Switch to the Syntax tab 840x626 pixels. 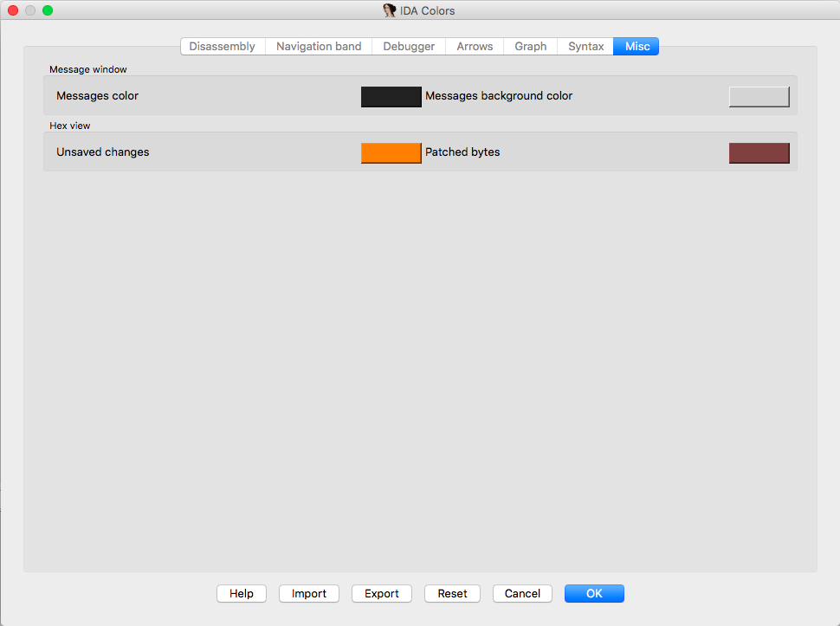585,47
